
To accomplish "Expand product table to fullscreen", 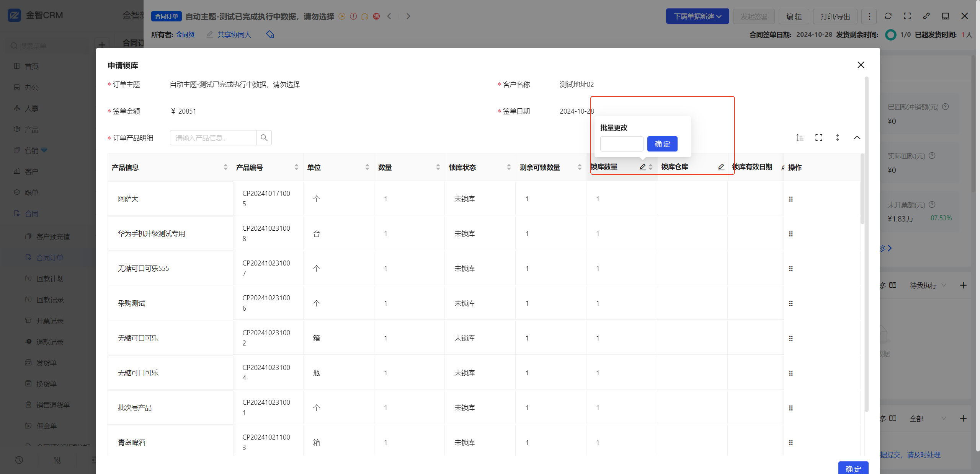I will 819,138.
